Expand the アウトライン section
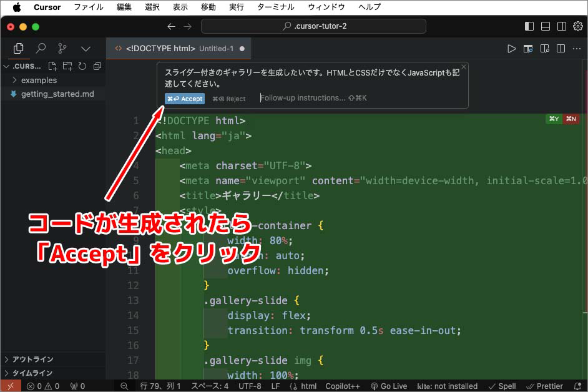Screen dimensions: 588x392 [x=32, y=359]
